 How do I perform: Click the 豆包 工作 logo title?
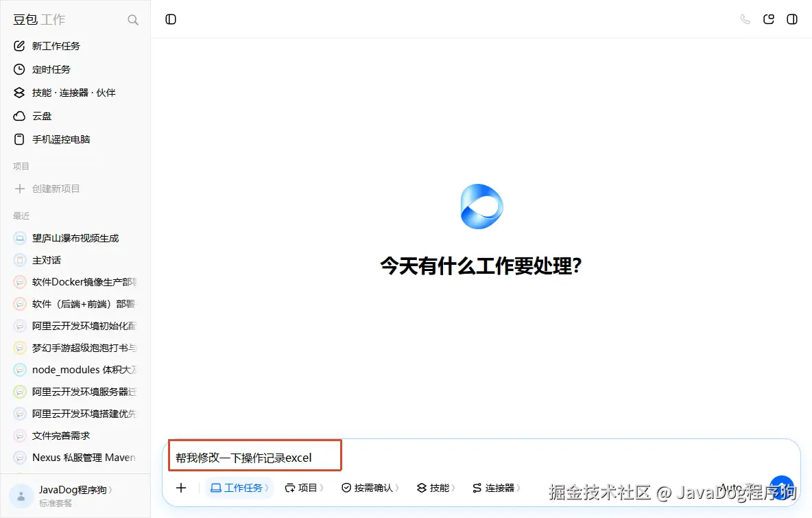pos(39,20)
